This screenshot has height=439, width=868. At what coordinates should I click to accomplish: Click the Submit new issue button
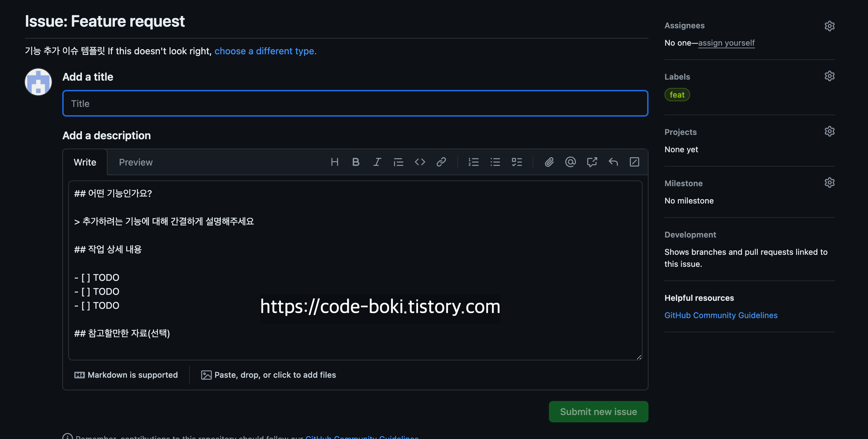(598, 411)
